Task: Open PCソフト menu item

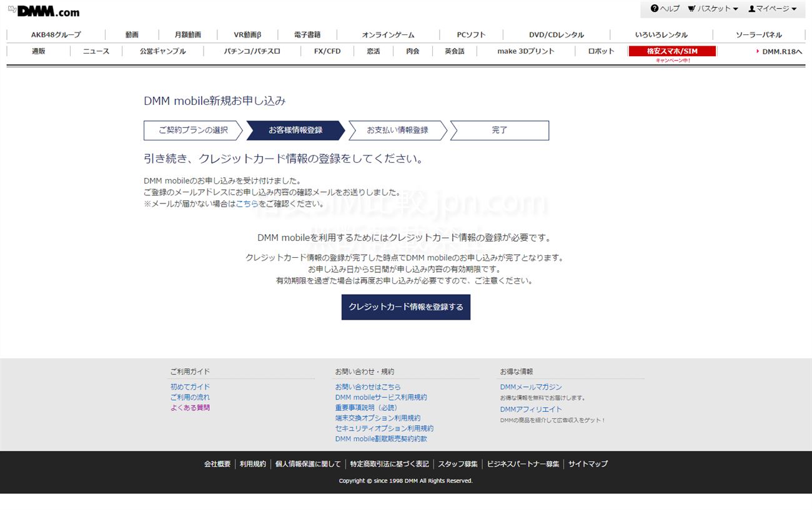Action: click(x=471, y=35)
